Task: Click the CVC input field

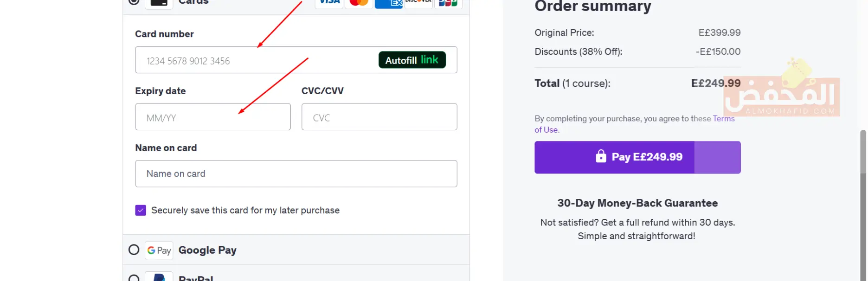Action: point(379,117)
